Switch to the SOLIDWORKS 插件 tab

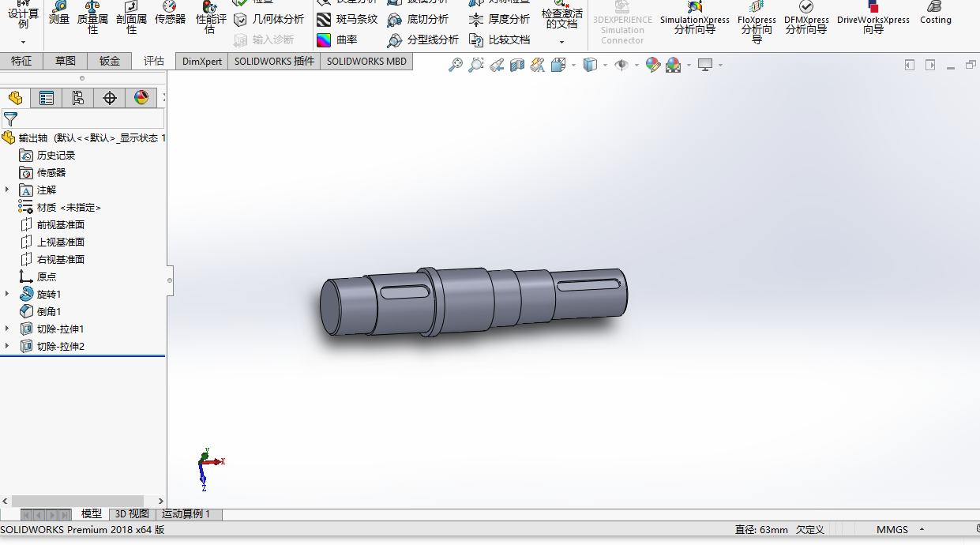coord(274,61)
